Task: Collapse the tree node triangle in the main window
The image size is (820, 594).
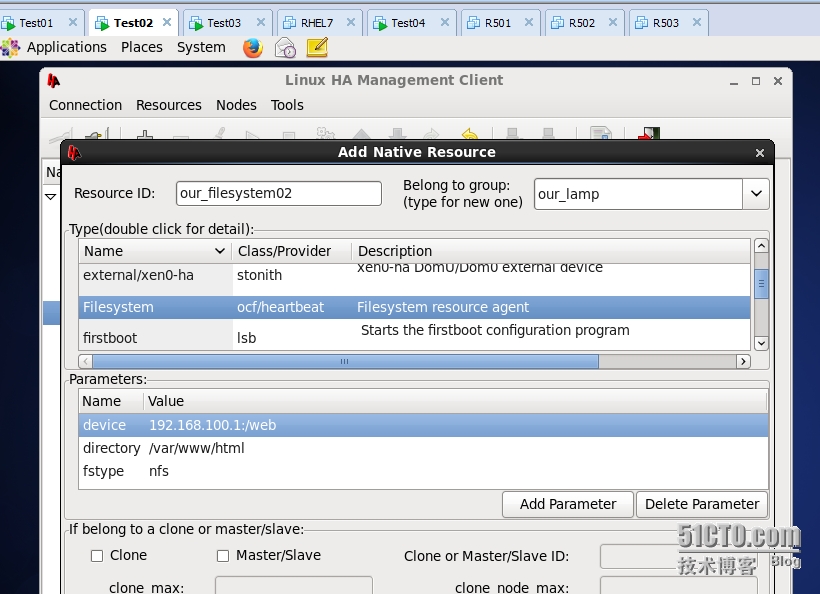Action: [50, 197]
